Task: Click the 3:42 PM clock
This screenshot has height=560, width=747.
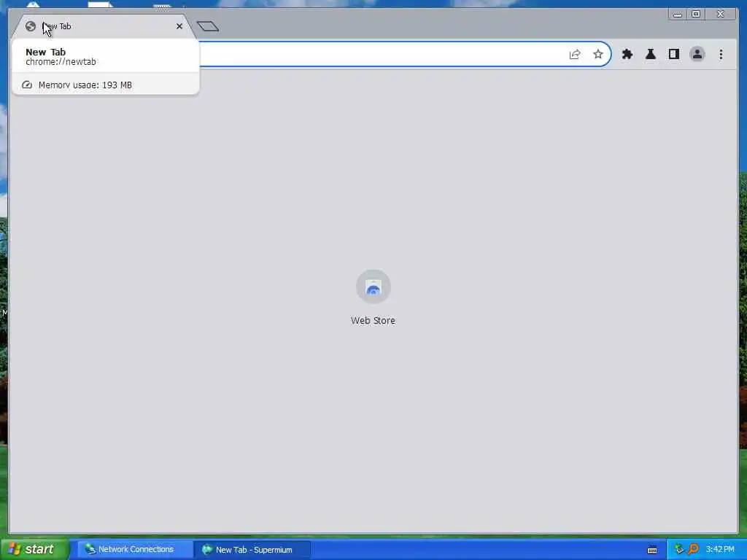Action: pyautogui.click(x=720, y=549)
